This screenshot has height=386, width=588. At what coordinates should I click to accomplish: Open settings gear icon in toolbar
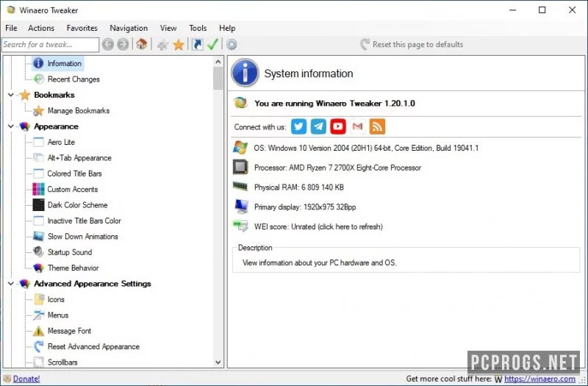coord(232,45)
